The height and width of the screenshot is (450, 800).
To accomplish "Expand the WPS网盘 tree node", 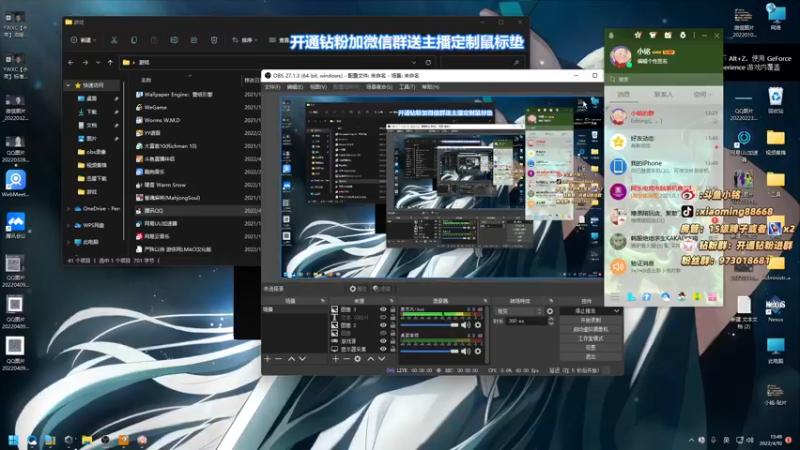I will coord(68,225).
